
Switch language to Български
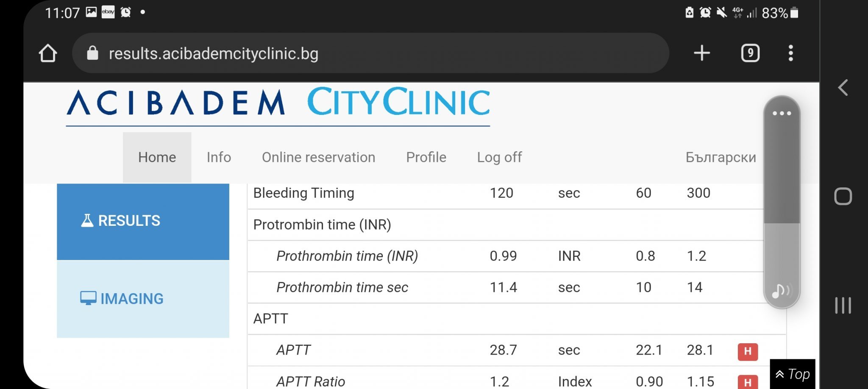pos(721,158)
